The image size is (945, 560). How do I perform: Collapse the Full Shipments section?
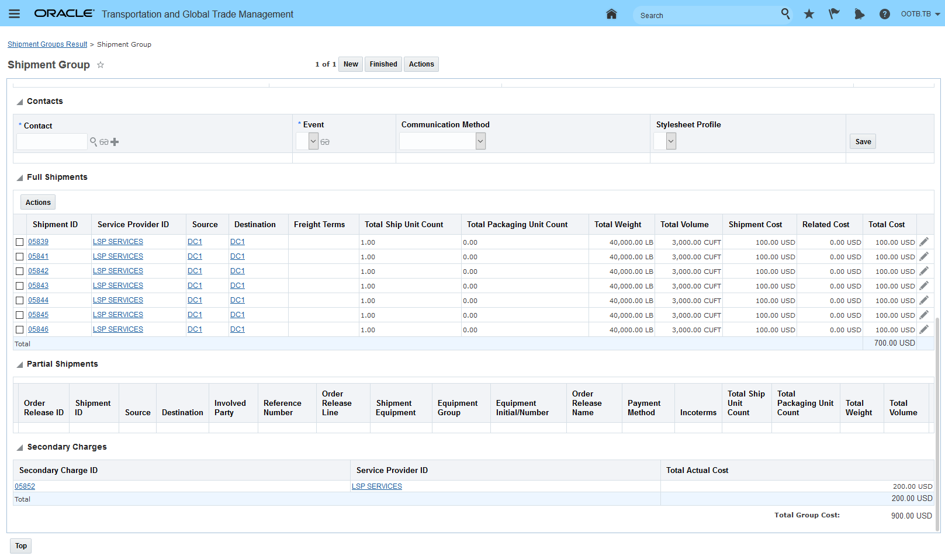[20, 178]
